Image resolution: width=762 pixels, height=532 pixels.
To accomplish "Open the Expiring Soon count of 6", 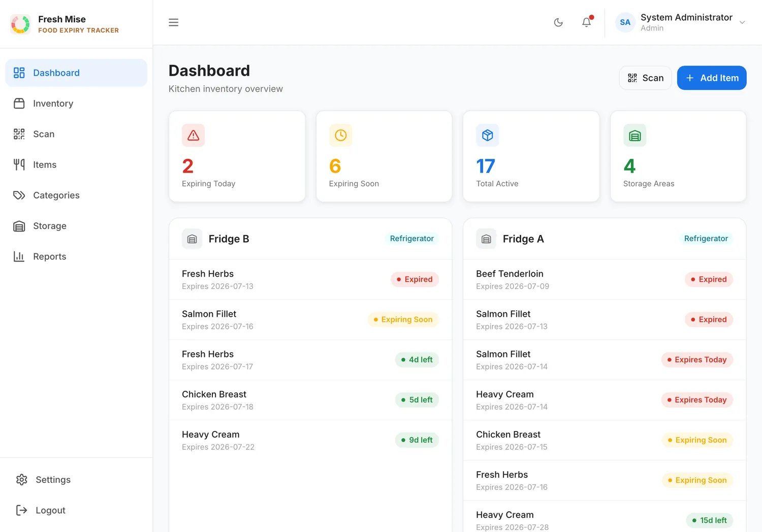I will 335,166.
